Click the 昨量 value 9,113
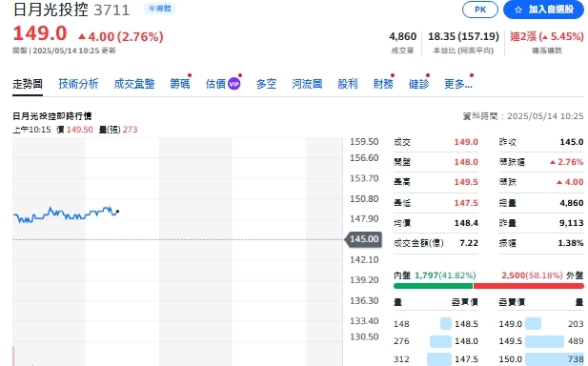Viewport: 588px width, 366px height. click(572, 223)
